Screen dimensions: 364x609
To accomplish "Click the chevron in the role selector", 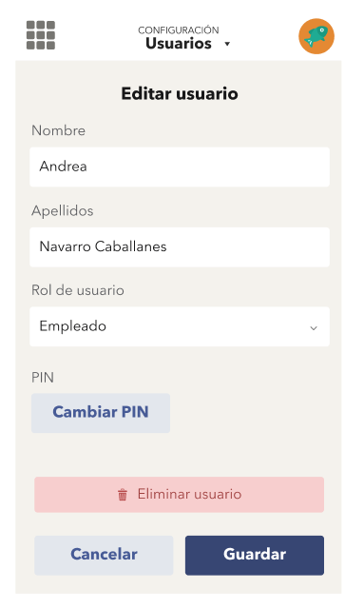I will coord(314,328).
